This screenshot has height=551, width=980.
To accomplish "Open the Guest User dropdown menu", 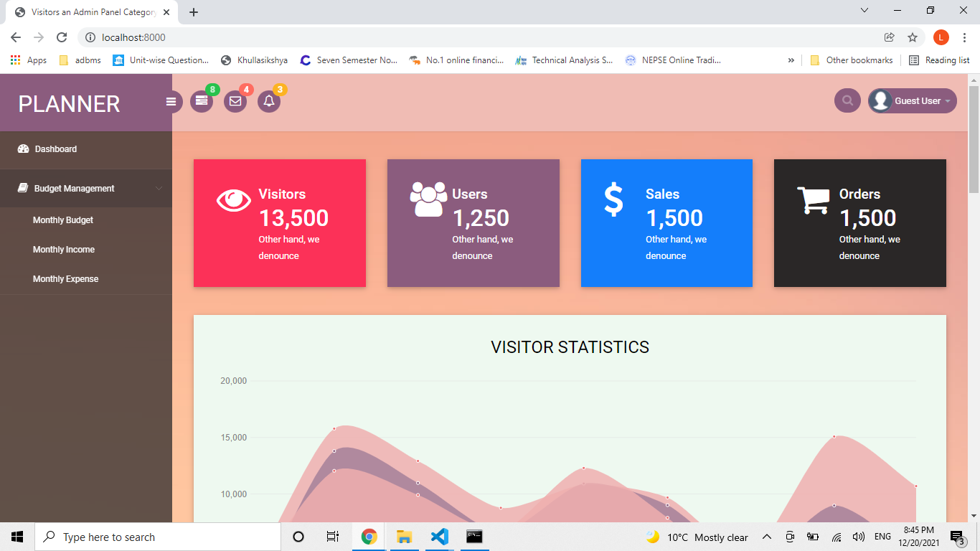I will click(x=913, y=101).
